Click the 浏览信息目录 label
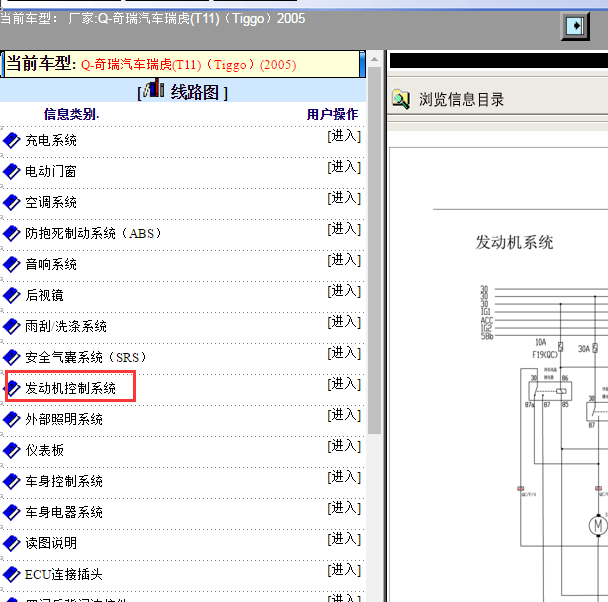The width and height of the screenshot is (608, 602). 461,100
